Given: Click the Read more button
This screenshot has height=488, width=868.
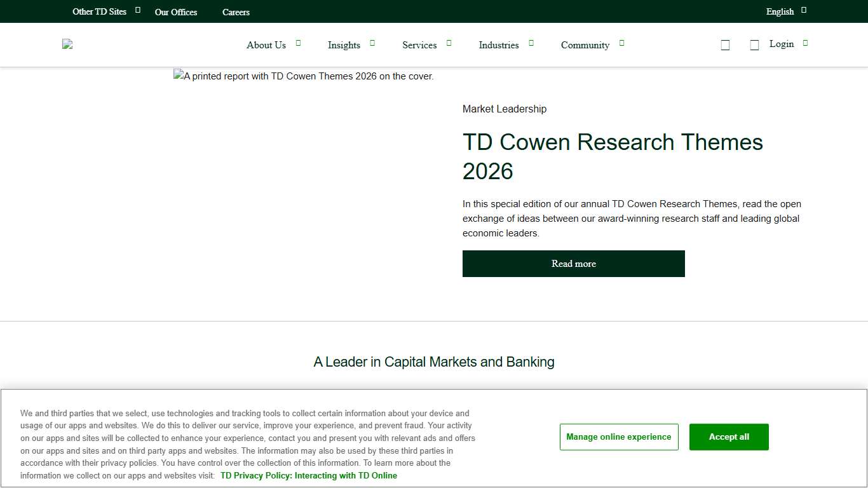Looking at the screenshot, I should [573, 263].
